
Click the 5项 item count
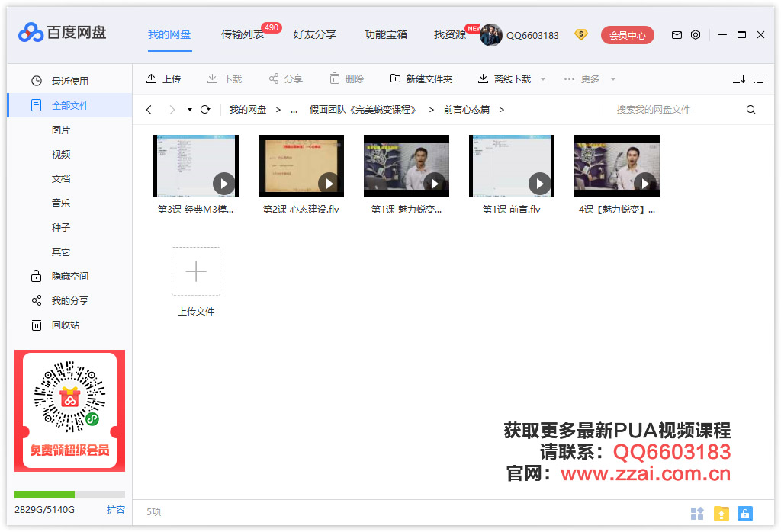pyautogui.click(x=154, y=511)
